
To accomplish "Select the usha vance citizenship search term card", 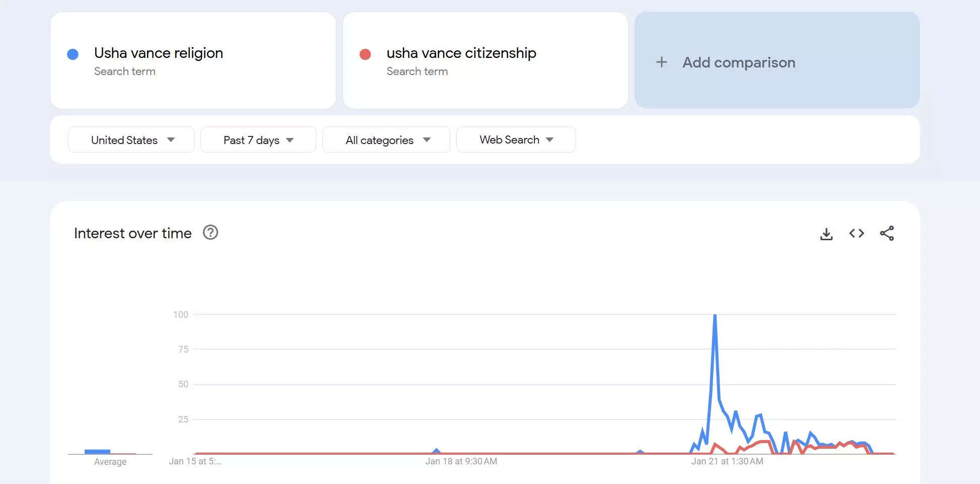I will [485, 60].
